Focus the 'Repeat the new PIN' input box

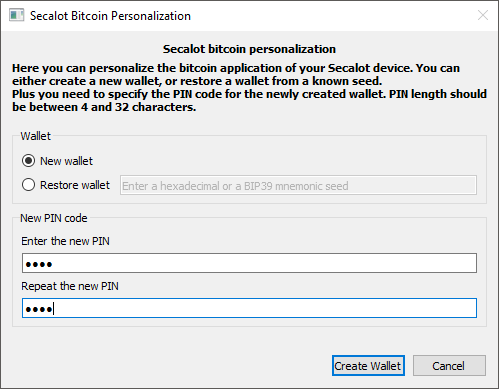[249, 308]
